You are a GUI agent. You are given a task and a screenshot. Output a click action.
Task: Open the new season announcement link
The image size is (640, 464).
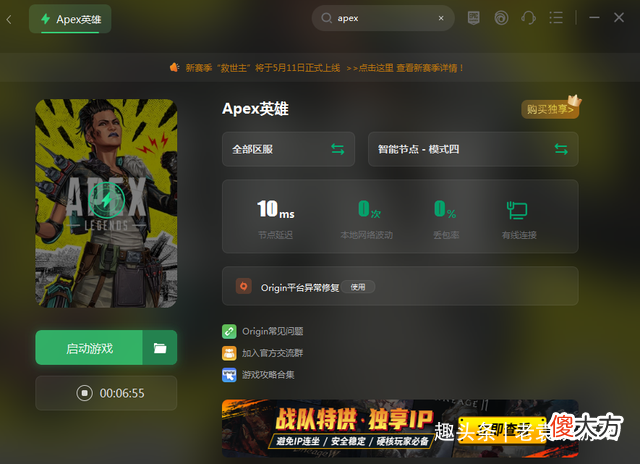[x=324, y=68]
